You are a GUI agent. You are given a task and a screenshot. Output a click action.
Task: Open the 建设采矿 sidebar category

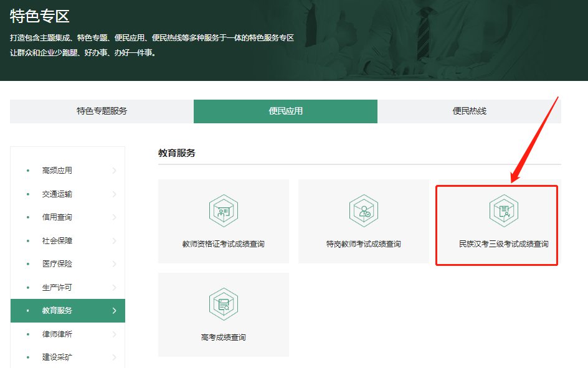pyautogui.click(x=57, y=357)
